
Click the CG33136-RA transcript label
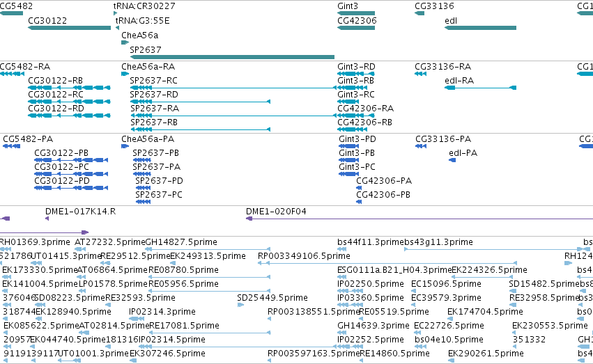point(443,67)
